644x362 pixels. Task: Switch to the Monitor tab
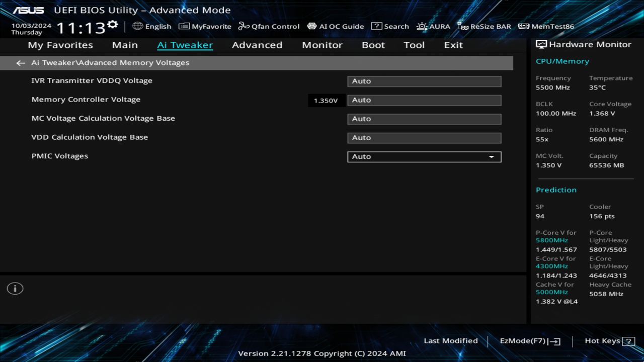tap(322, 45)
